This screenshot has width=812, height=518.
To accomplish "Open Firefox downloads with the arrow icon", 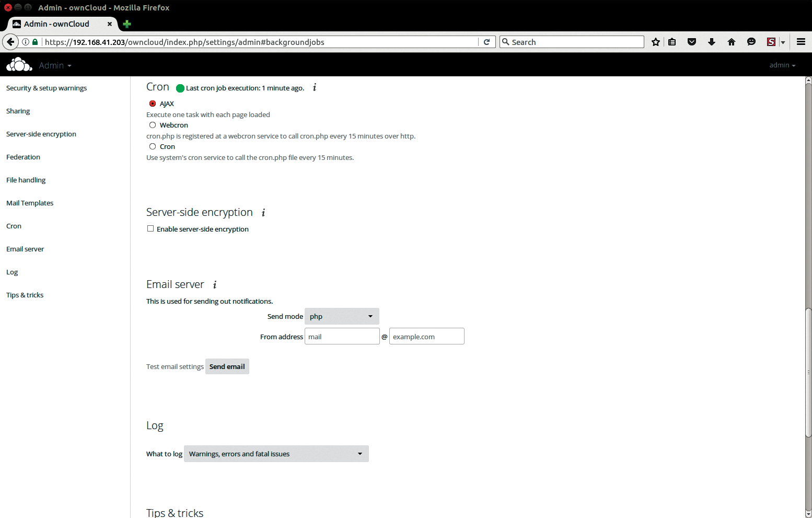I will 712,42.
